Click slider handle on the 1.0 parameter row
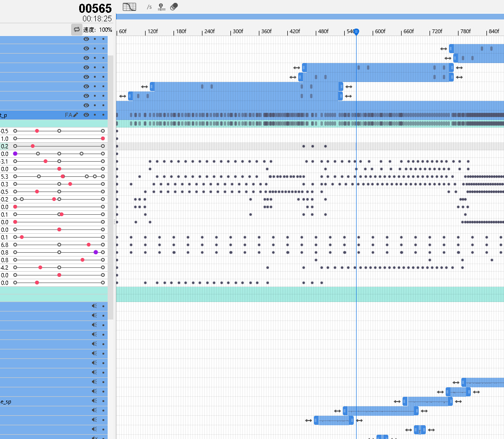The width and height of the screenshot is (504, 439). [103, 138]
